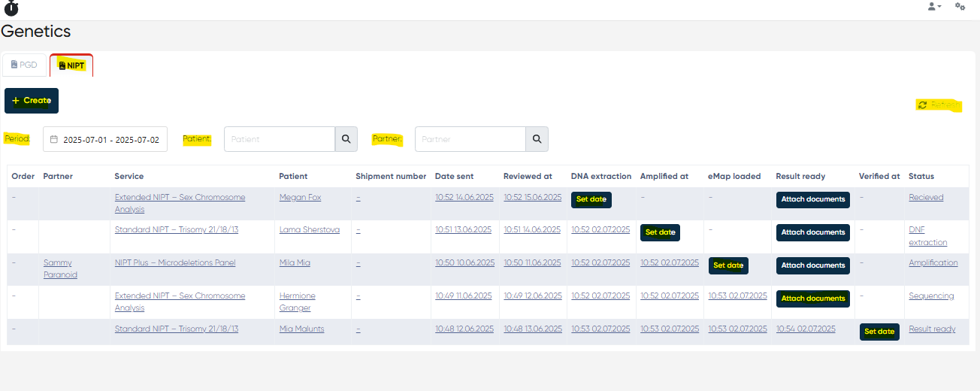
Task: Click the calendar icon in Period field
Action: (x=54, y=140)
